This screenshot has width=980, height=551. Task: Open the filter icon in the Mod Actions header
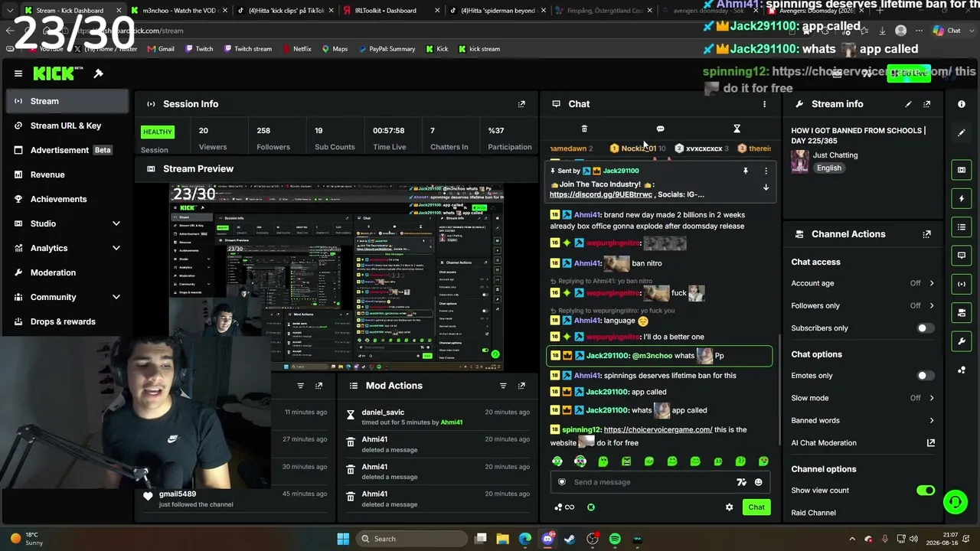coord(503,386)
